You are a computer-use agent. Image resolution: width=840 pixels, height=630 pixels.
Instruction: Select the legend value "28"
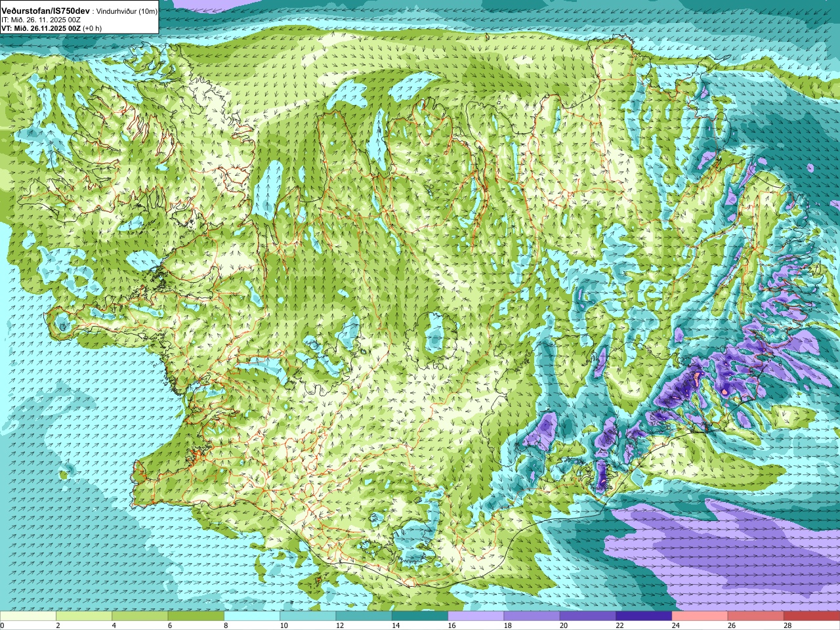[788, 625]
